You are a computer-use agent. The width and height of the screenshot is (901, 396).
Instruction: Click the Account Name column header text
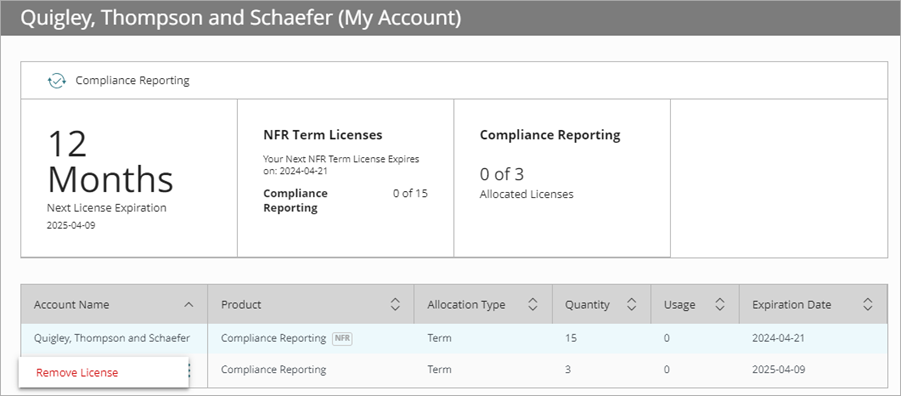71,305
